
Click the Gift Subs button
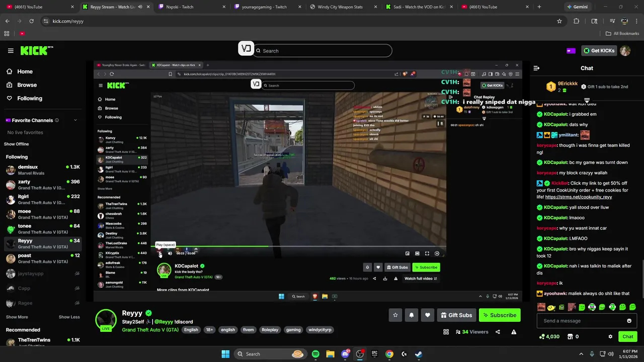pyautogui.click(x=456, y=315)
